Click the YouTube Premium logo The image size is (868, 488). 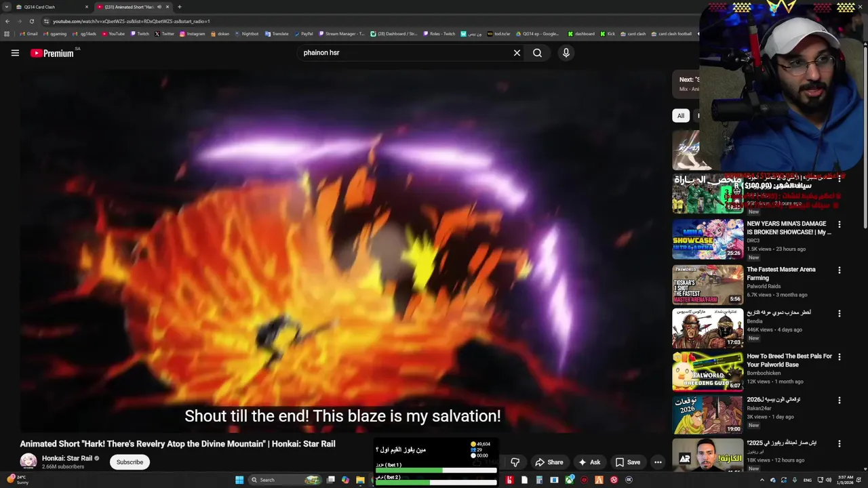tap(52, 53)
